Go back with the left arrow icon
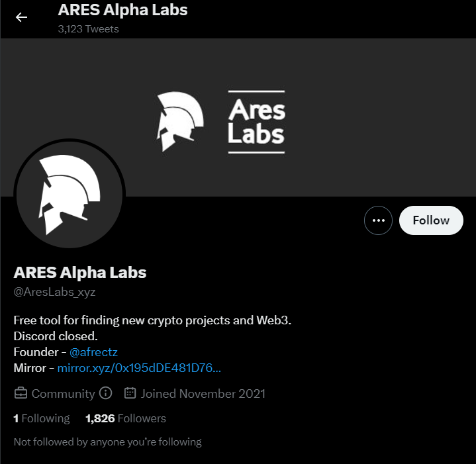476x464 pixels. pyautogui.click(x=21, y=17)
